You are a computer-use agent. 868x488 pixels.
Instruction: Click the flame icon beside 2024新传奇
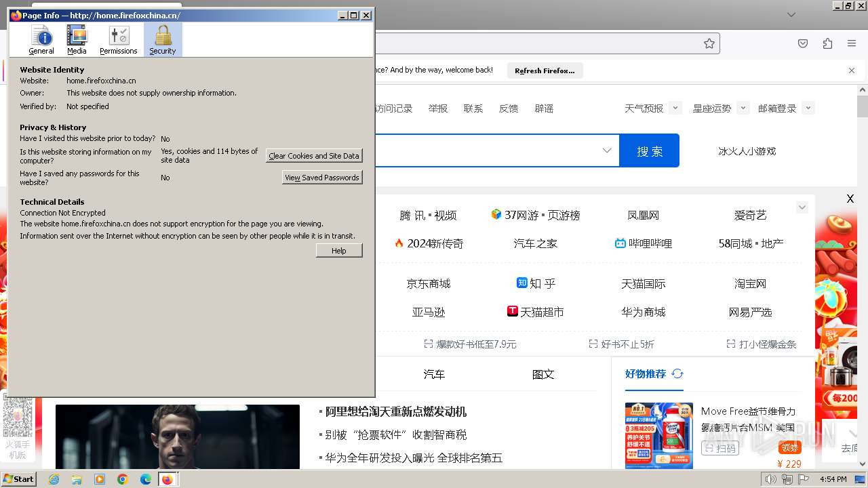pyautogui.click(x=399, y=243)
